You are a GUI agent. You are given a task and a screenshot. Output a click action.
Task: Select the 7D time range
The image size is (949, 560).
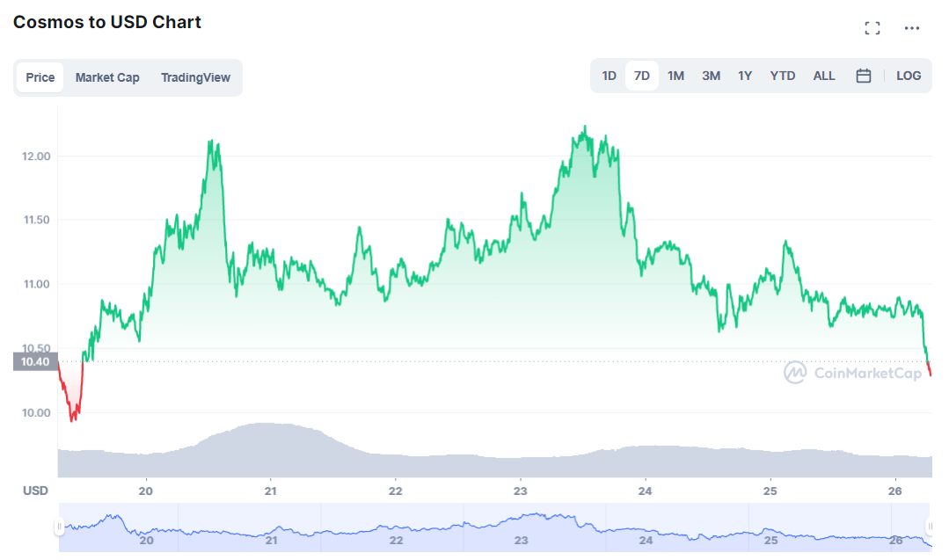click(641, 76)
